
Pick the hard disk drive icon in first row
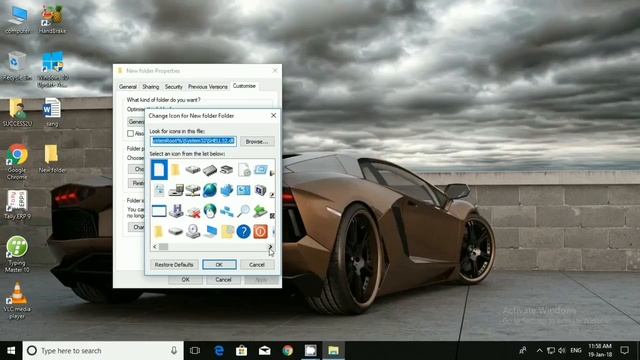click(193, 169)
